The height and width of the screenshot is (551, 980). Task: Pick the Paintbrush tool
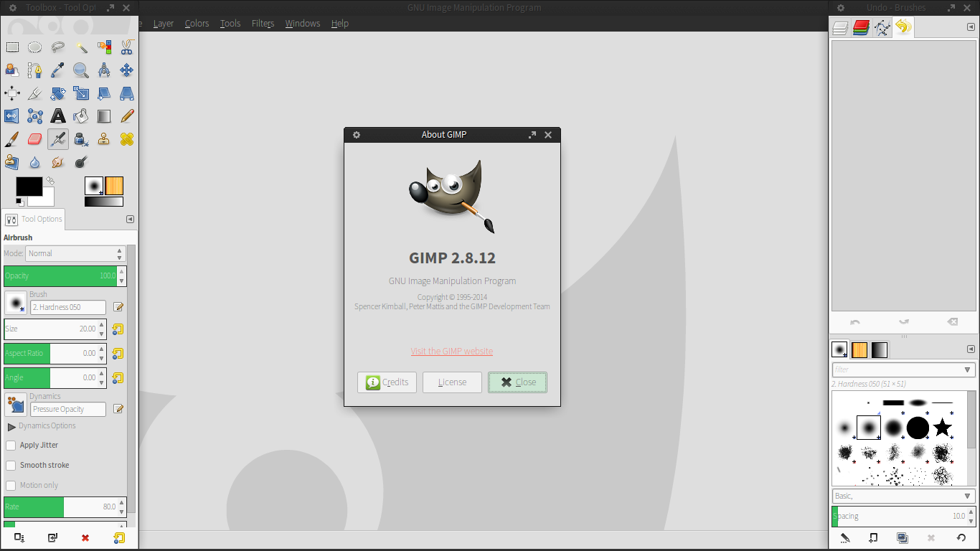coord(12,139)
